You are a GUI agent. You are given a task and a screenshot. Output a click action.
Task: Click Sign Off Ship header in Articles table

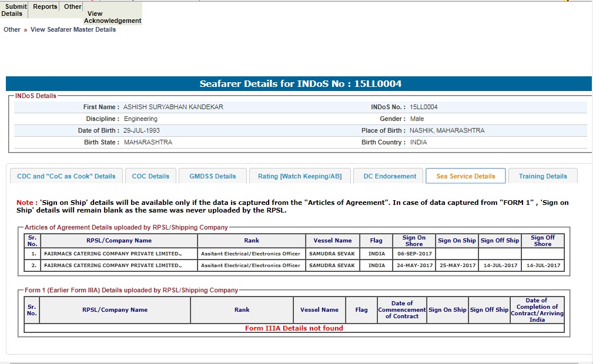point(500,241)
